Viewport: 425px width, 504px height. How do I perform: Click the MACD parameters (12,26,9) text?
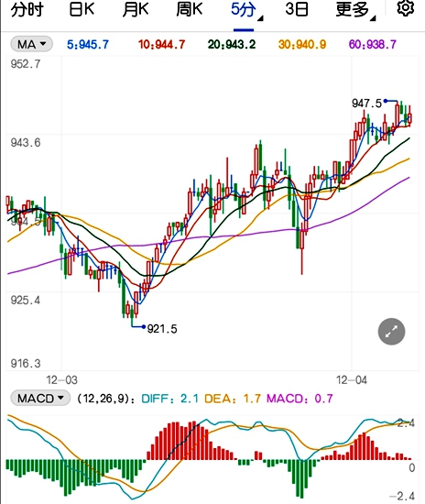pos(106,399)
